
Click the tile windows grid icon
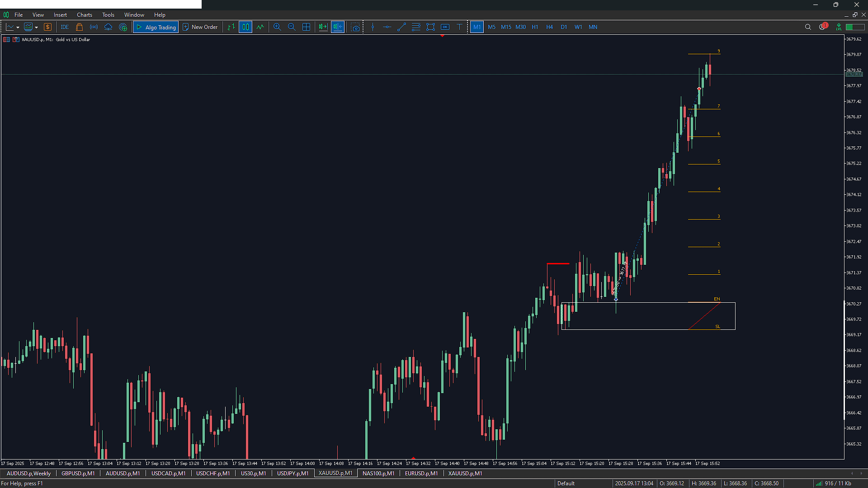306,27
